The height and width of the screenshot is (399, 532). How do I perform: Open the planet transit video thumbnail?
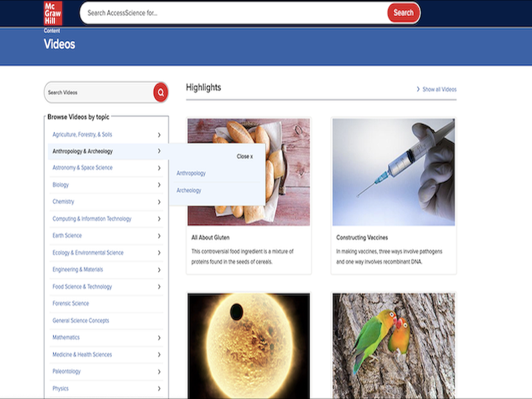pos(248,345)
